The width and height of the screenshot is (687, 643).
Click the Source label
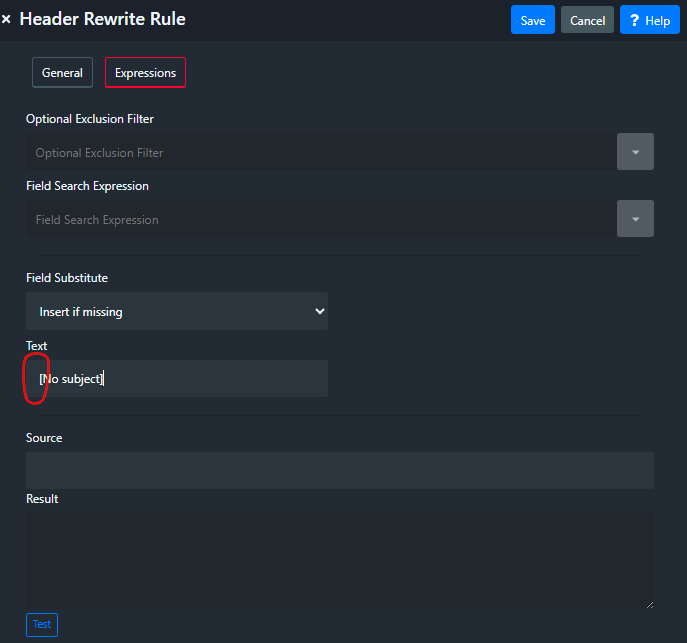click(x=44, y=438)
